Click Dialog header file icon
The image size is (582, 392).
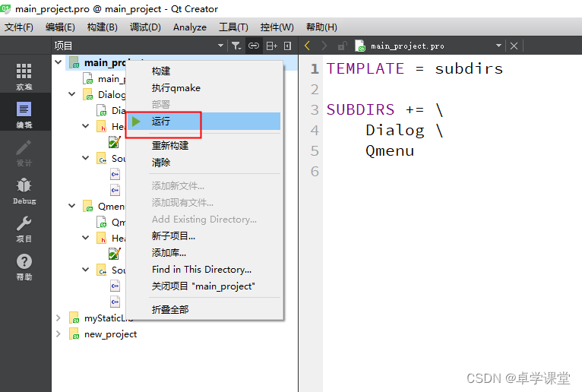pyautogui.click(x=114, y=142)
